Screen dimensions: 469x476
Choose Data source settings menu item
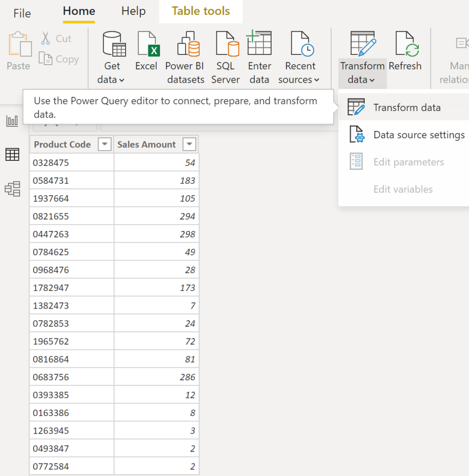click(404, 134)
